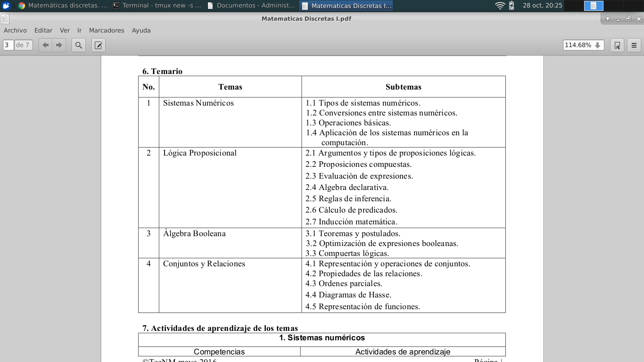Click the '1. Sistemas numéricos' table title

coord(322,337)
